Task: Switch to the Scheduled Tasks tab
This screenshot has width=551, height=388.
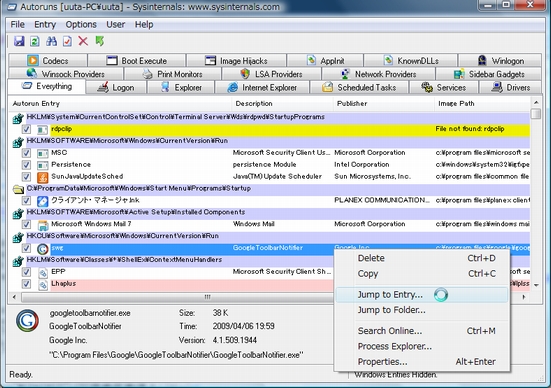Action: (359, 88)
